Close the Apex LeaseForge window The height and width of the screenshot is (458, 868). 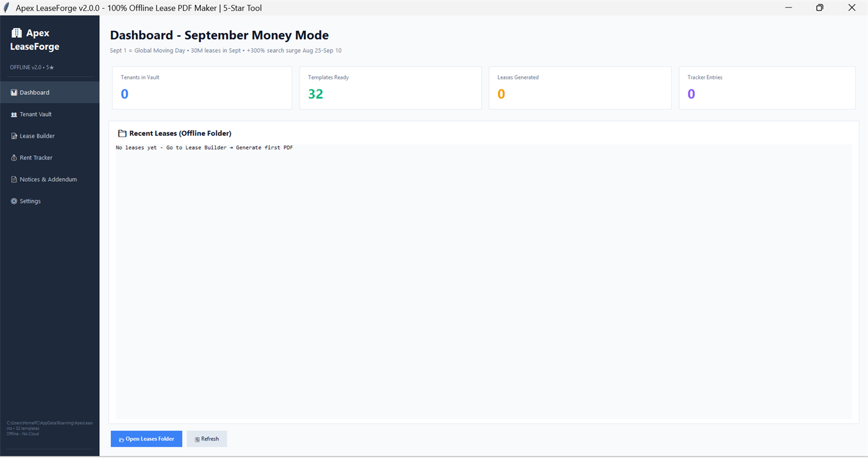pos(851,8)
